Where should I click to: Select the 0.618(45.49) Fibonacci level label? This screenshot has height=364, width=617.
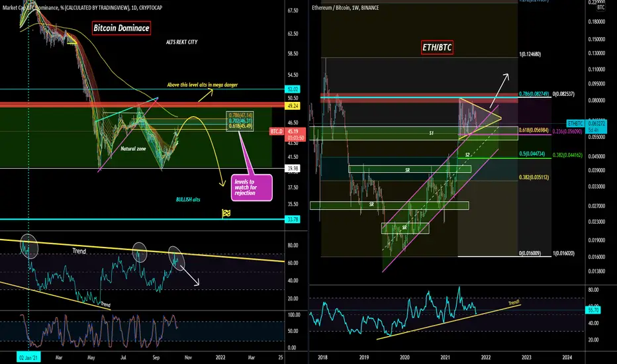(x=240, y=126)
